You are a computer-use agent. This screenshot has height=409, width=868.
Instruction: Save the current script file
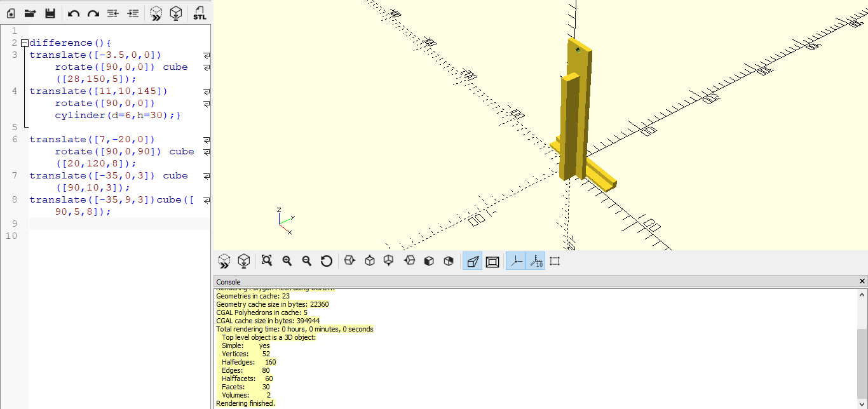[50, 13]
